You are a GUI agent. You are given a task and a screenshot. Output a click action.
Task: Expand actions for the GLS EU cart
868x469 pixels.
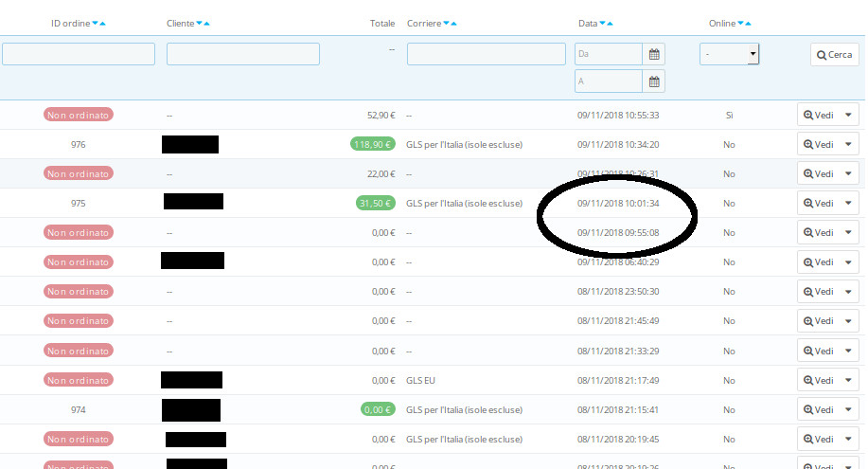[x=849, y=380]
